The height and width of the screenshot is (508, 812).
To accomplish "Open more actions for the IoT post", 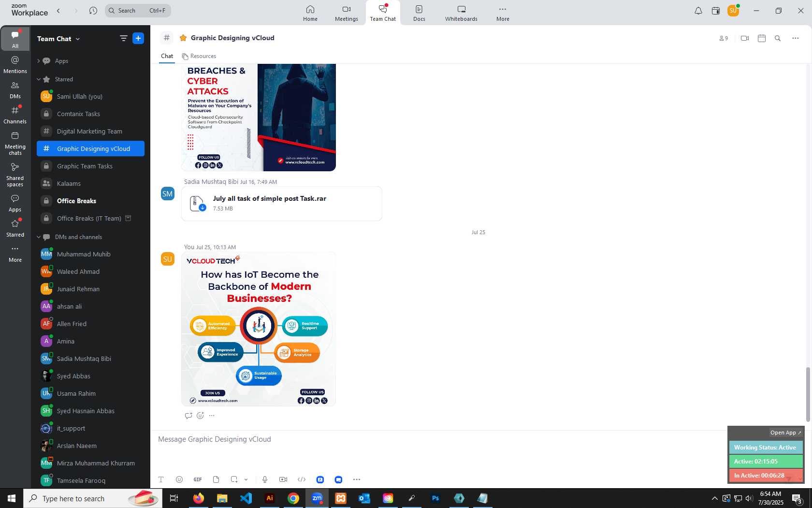I will [x=212, y=416].
